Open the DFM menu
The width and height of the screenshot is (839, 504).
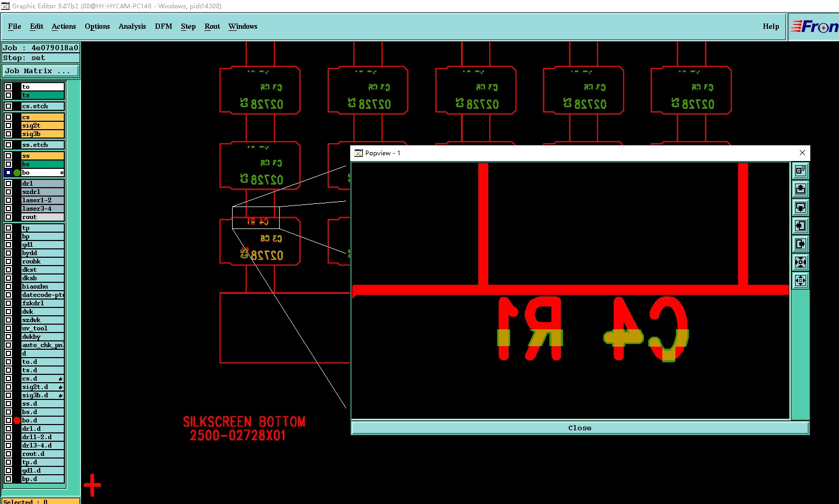pyautogui.click(x=164, y=26)
